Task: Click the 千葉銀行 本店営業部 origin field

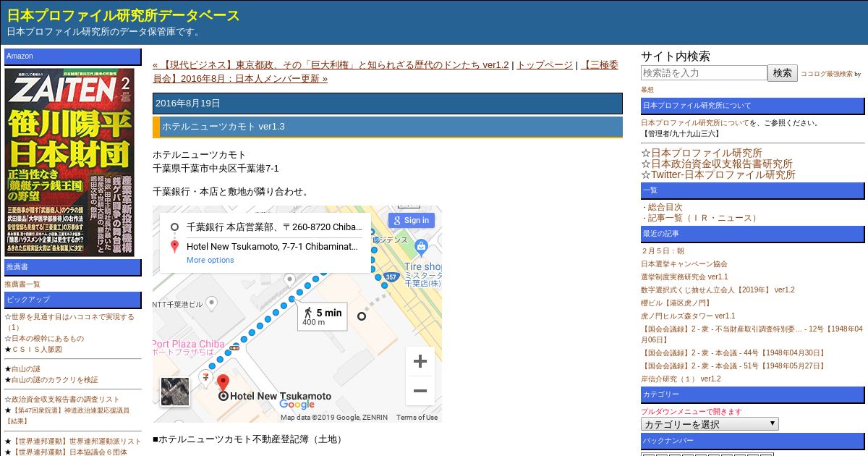Action: click(x=274, y=227)
